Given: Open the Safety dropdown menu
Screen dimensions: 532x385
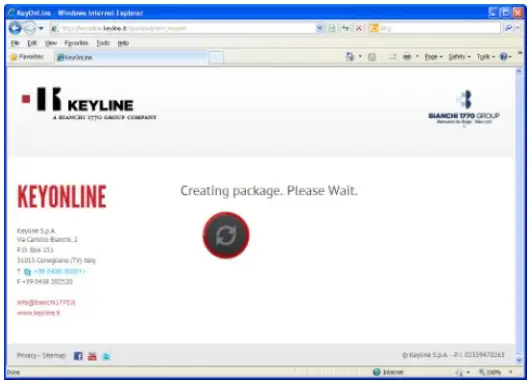Looking at the screenshot, I should 459,57.
